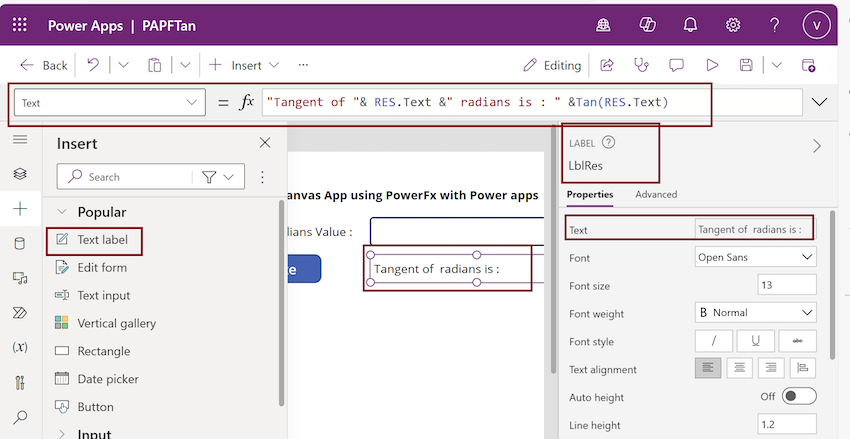Click the paste clipboard icon
The width and height of the screenshot is (850, 439).
(x=154, y=65)
